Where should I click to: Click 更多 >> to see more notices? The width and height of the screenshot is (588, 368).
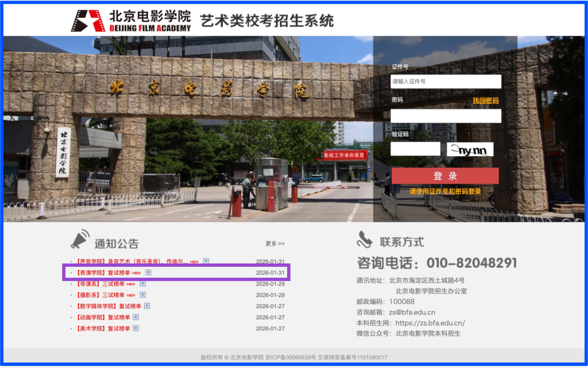click(275, 243)
